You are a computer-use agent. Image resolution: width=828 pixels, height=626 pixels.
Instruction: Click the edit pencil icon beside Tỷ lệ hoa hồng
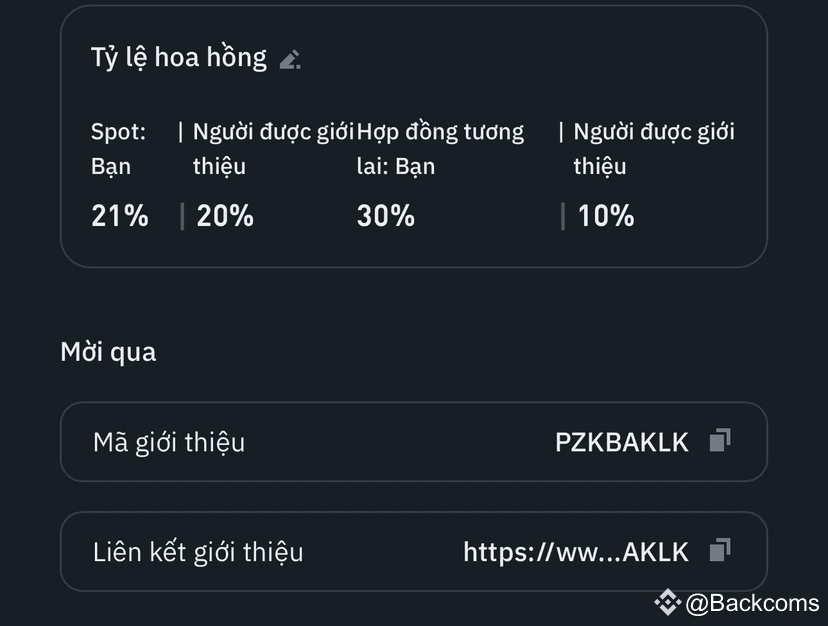point(290,59)
